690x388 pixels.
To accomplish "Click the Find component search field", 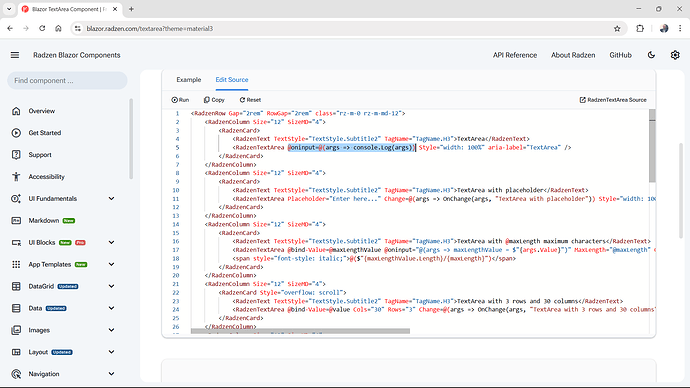I will click(67, 81).
